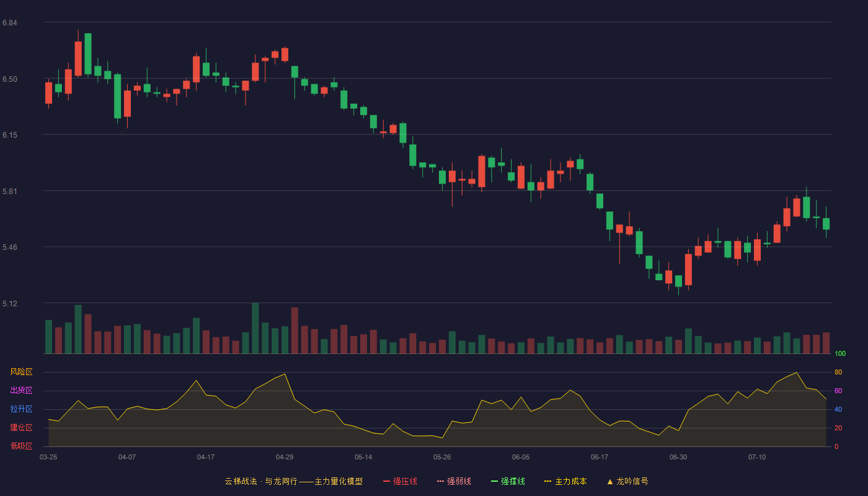Toggle the 强撑线 legend label
This screenshot has height=496, width=868.
pyautogui.click(x=513, y=481)
